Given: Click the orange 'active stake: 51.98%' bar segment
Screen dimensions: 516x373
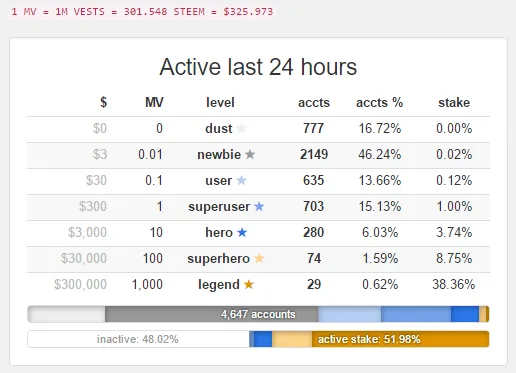Looking at the screenshot, I should coord(400,339).
